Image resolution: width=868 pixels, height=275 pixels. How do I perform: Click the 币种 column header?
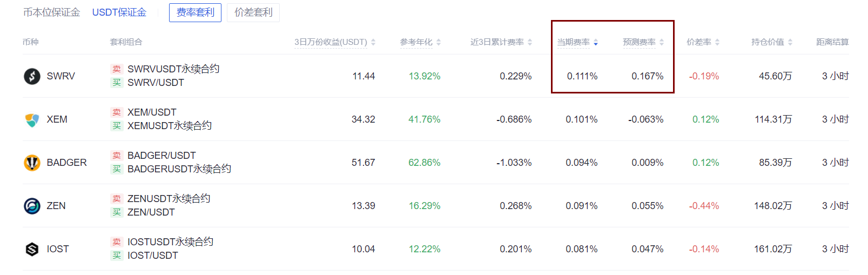click(31, 42)
